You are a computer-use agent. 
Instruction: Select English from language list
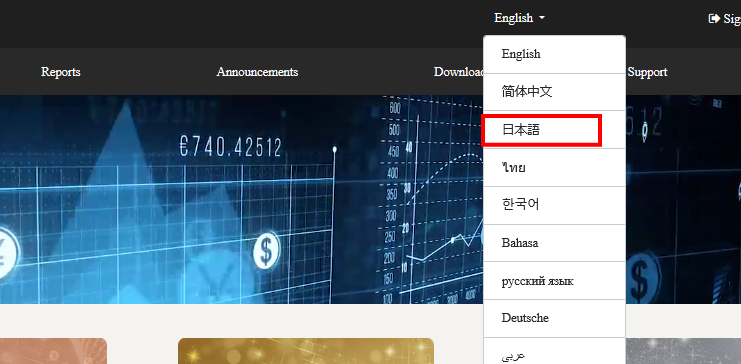point(554,54)
